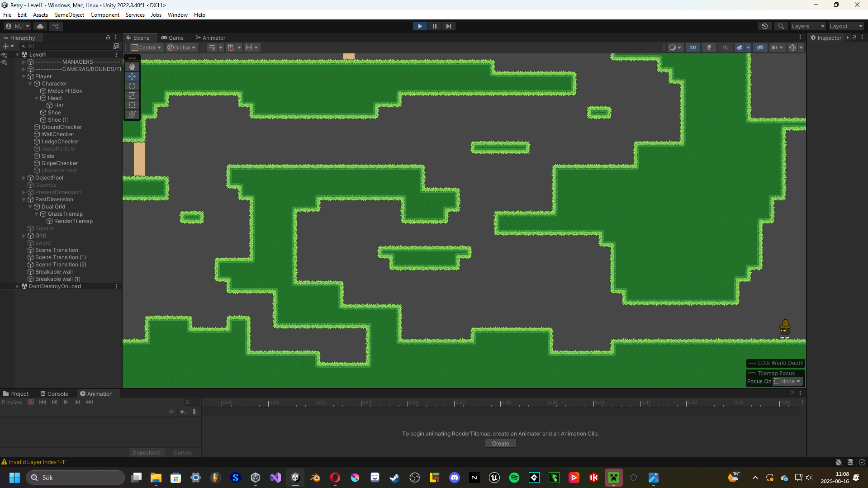Viewport: 868px width, 488px height.
Task: Open version control icon in toolbar
Action: [56, 26]
